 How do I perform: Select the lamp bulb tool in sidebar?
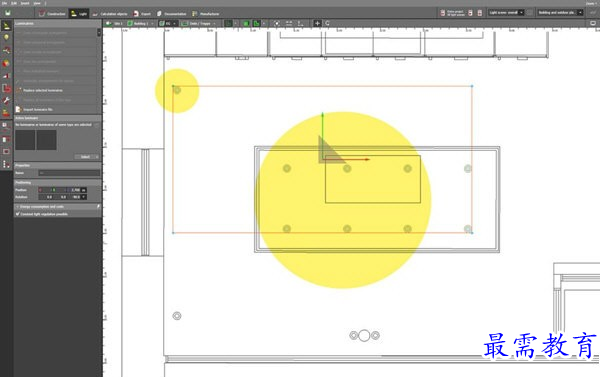point(6,37)
